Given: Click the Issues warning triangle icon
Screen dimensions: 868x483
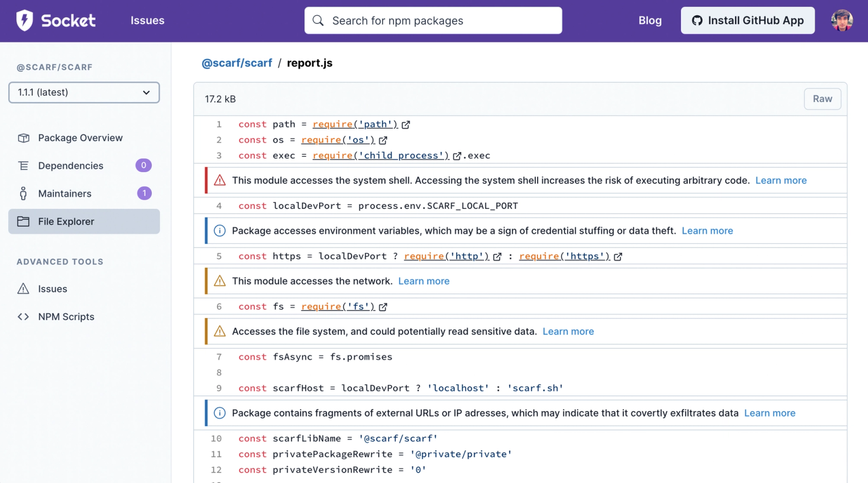Looking at the screenshot, I should pos(23,289).
